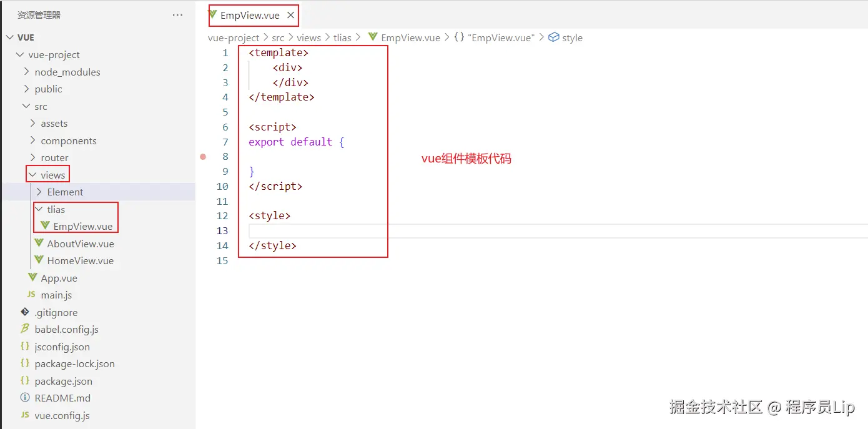Expand the Element folder
This screenshot has width=868, height=429.
click(39, 192)
